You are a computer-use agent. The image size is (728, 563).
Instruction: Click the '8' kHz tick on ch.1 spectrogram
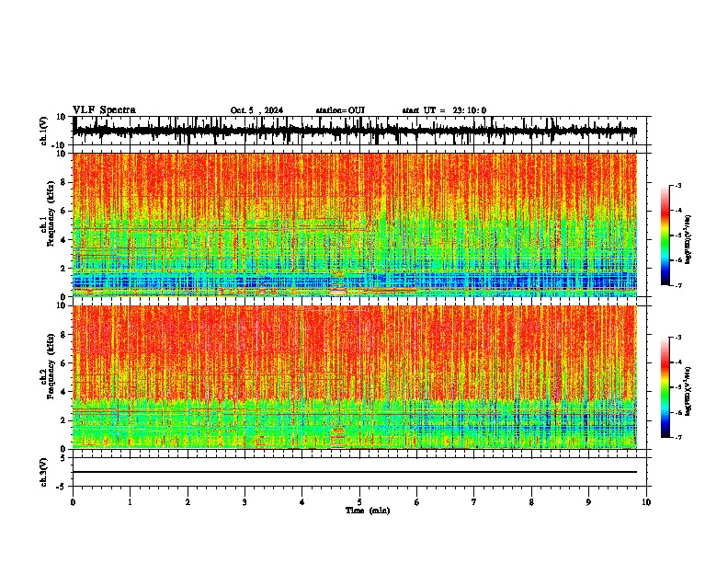click(63, 182)
